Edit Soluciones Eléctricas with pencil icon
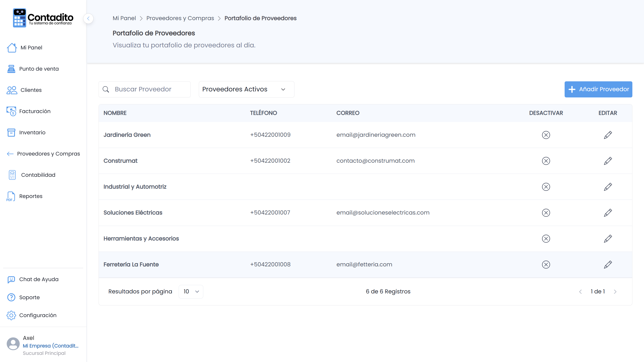This screenshot has width=644, height=362. [x=608, y=213]
